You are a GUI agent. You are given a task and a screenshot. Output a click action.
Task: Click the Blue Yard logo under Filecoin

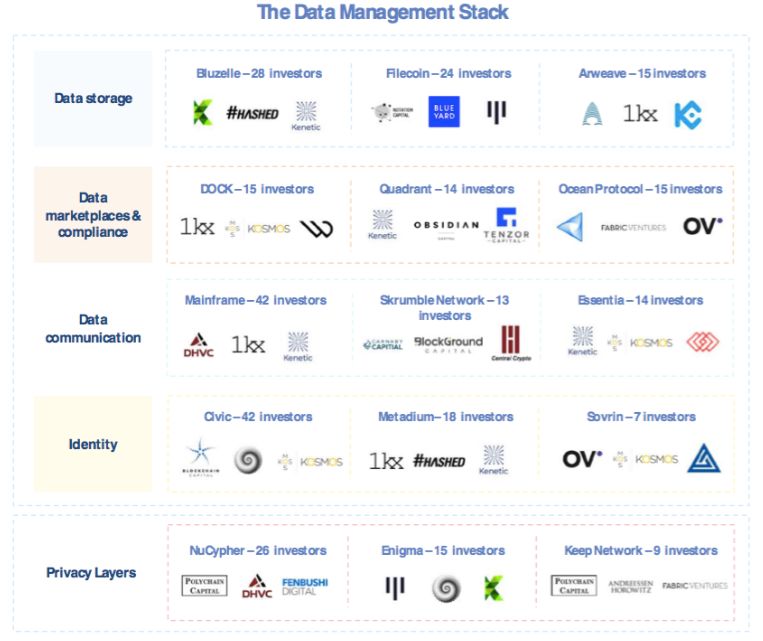pyautogui.click(x=444, y=112)
